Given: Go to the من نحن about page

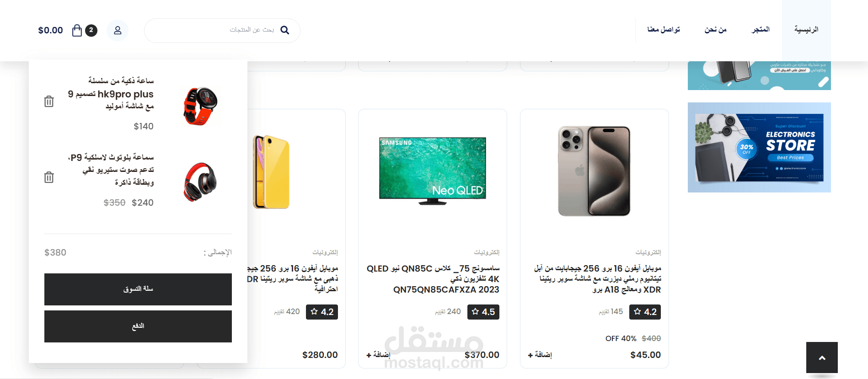Looking at the screenshot, I should tap(715, 30).
